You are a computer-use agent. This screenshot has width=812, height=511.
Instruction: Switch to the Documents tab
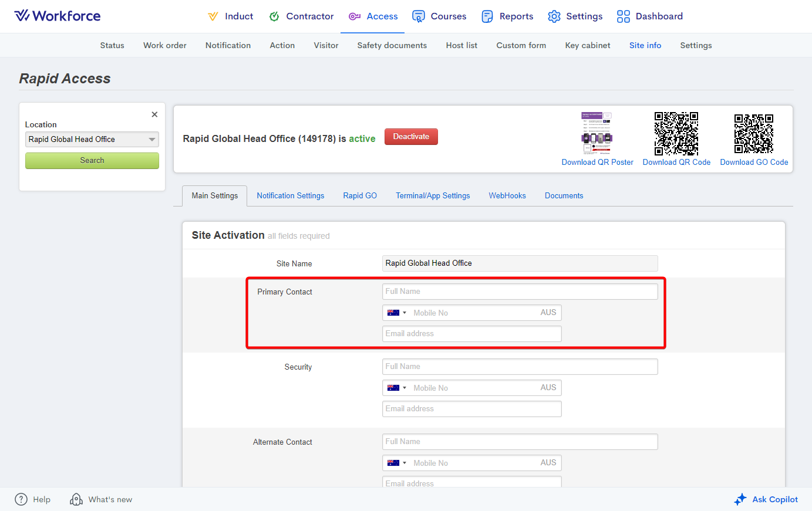coord(564,196)
